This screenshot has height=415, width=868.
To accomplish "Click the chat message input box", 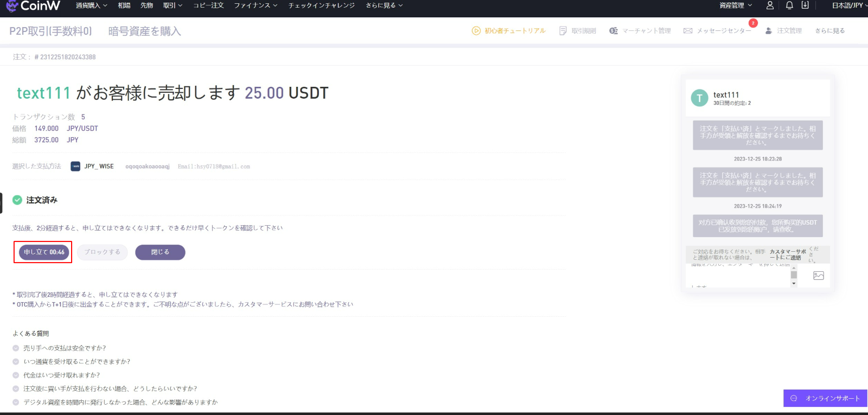I will pyautogui.click(x=738, y=276).
